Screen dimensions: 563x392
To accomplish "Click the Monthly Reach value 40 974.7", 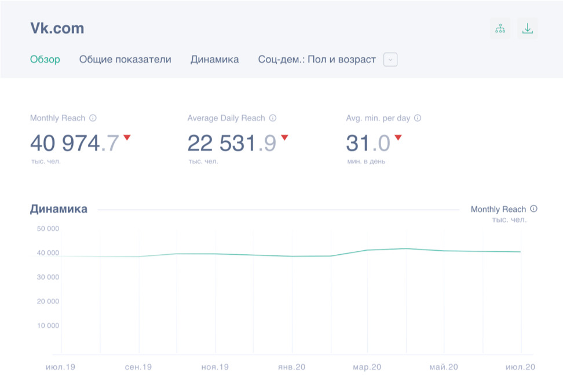I will 75,143.
